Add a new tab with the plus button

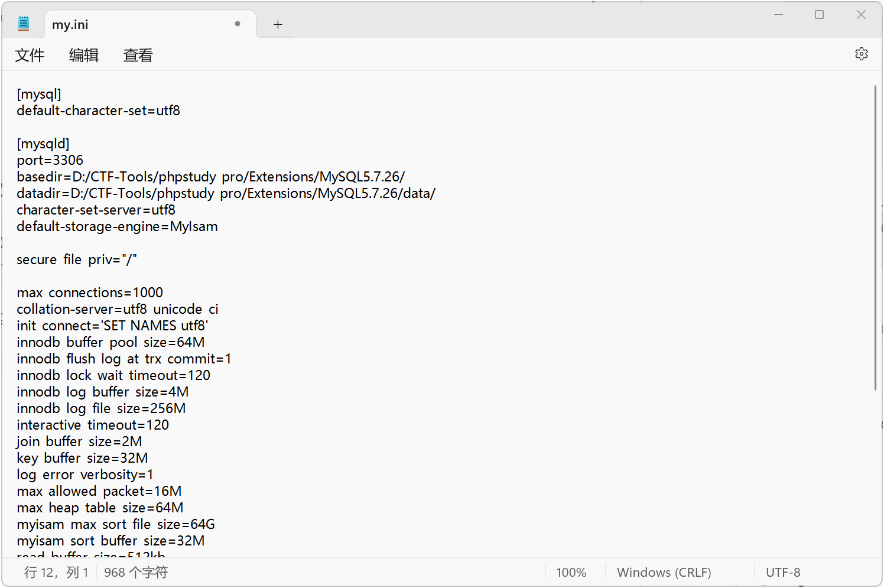point(278,24)
